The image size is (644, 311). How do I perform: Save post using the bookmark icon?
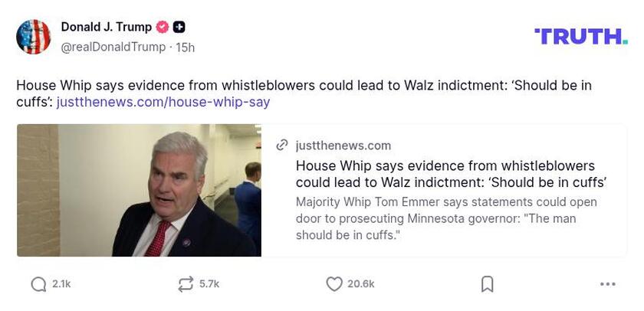click(487, 284)
